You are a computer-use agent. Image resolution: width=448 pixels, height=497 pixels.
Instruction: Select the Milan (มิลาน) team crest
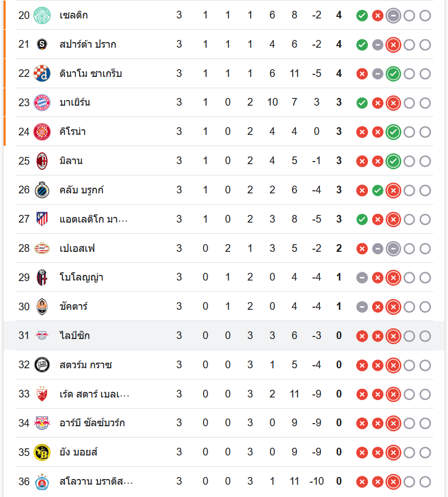pyautogui.click(x=42, y=161)
